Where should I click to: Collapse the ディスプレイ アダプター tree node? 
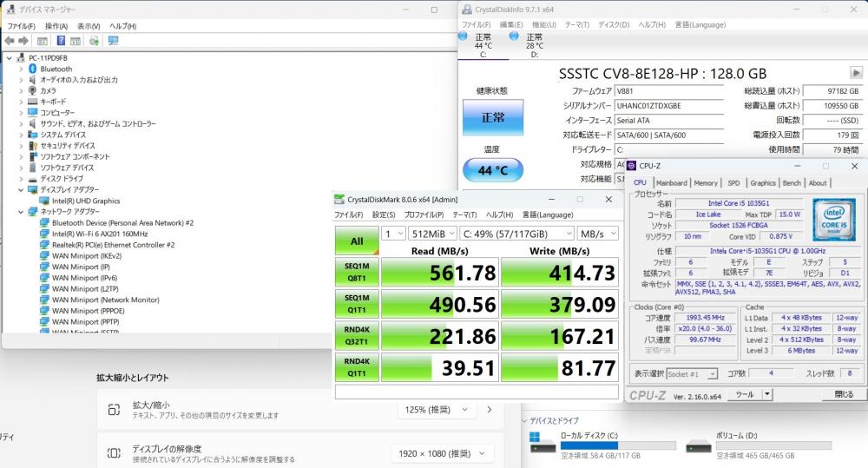(x=21, y=189)
